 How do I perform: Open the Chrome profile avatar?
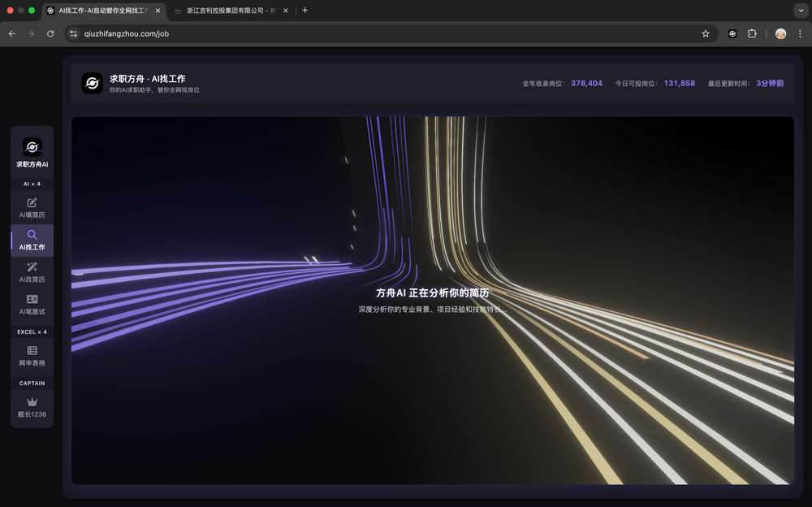click(780, 33)
